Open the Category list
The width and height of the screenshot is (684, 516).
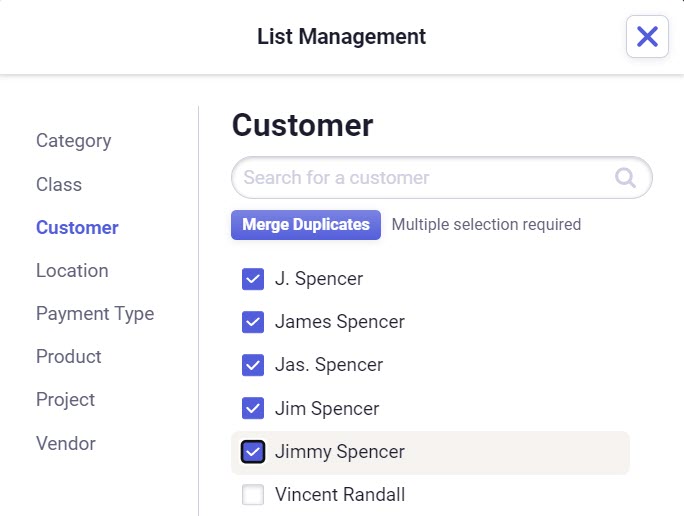[74, 141]
